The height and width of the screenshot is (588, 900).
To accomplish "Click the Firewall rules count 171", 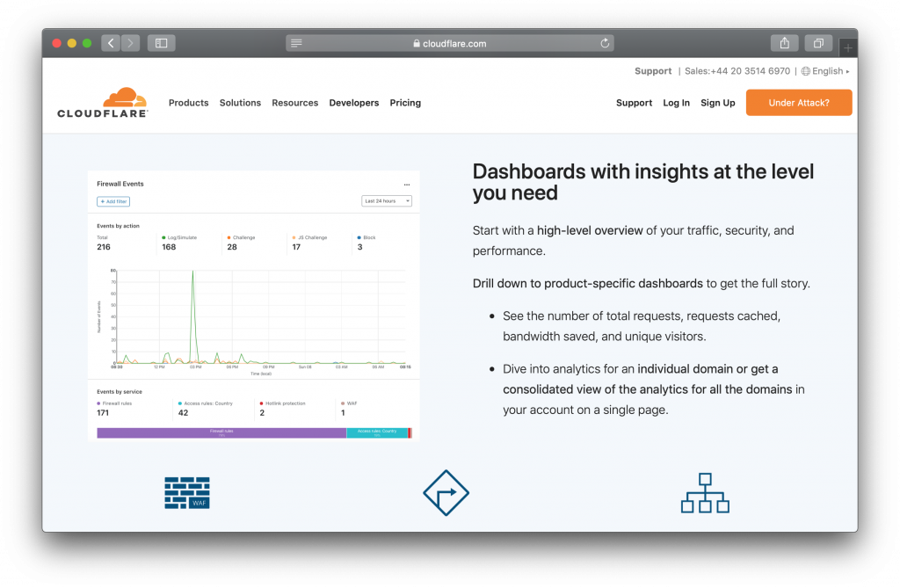I will click(103, 413).
